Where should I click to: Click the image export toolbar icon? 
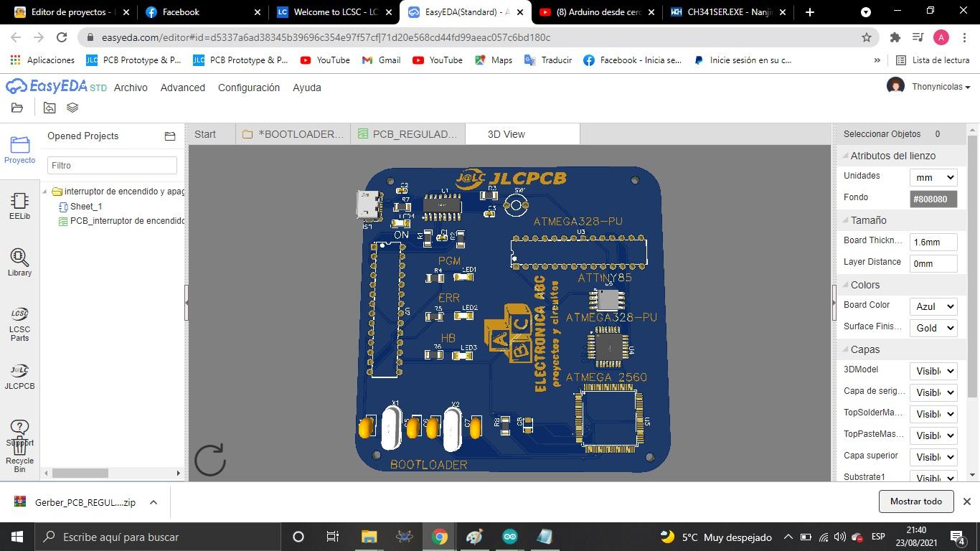[x=50, y=108]
